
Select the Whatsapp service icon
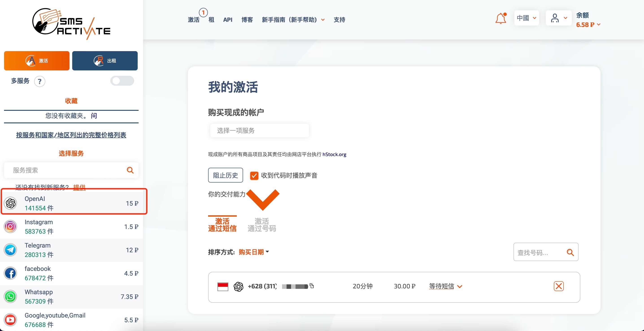pyautogui.click(x=10, y=296)
